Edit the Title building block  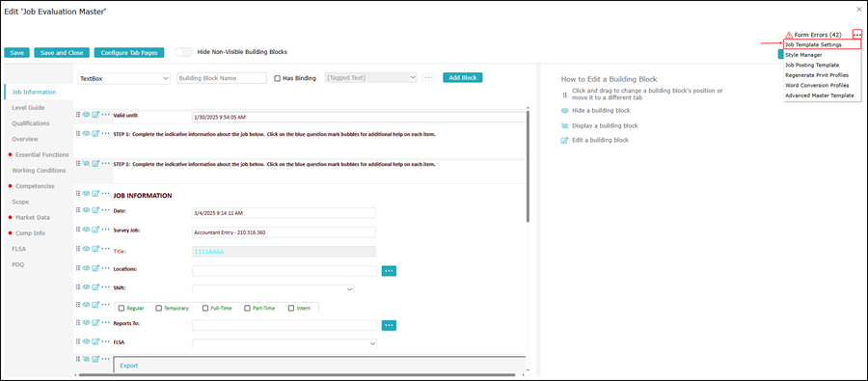coord(95,249)
